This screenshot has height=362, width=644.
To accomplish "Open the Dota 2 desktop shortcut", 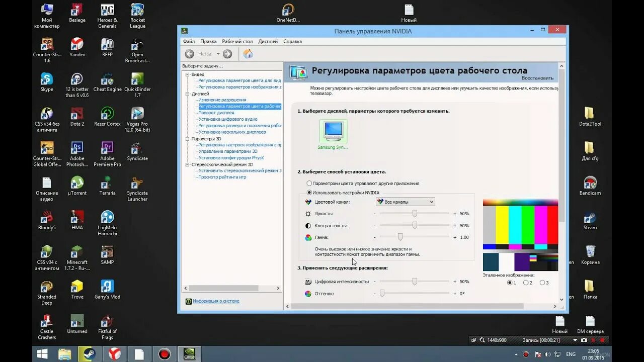I will pos(77,117).
